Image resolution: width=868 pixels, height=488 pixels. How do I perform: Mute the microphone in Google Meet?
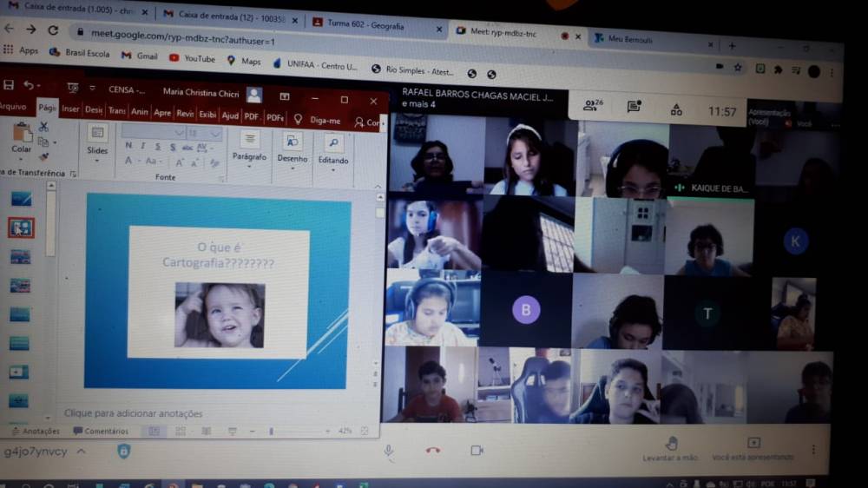tap(389, 450)
